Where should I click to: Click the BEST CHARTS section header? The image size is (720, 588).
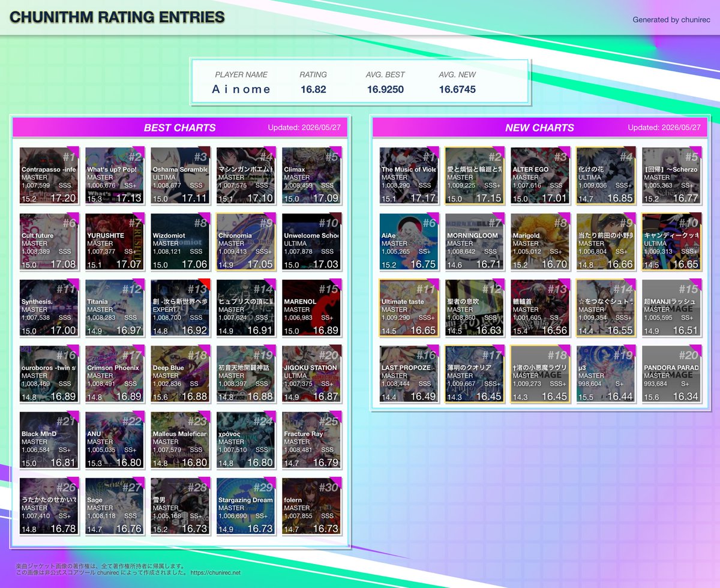(x=180, y=128)
